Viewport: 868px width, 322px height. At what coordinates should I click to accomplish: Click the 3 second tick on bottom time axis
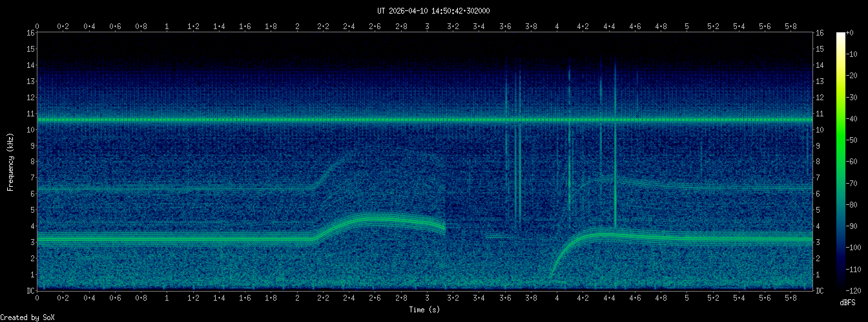pos(427,298)
